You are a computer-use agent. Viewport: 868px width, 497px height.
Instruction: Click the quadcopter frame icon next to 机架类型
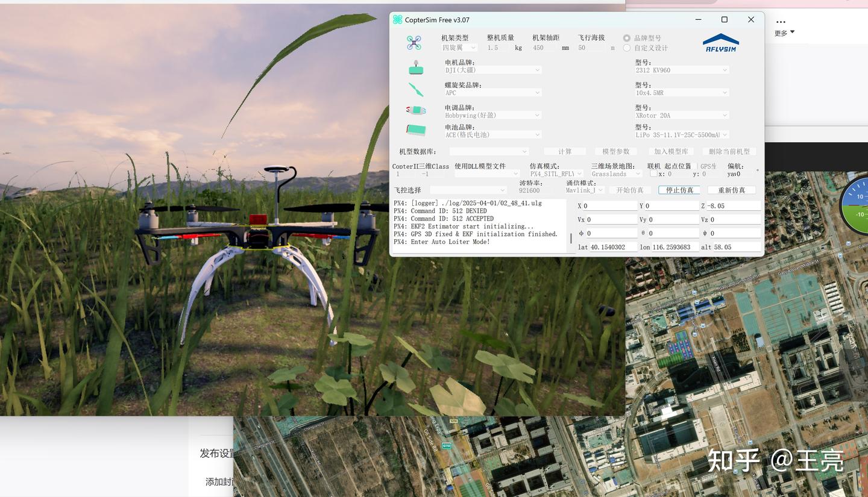[x=415, y=42]
